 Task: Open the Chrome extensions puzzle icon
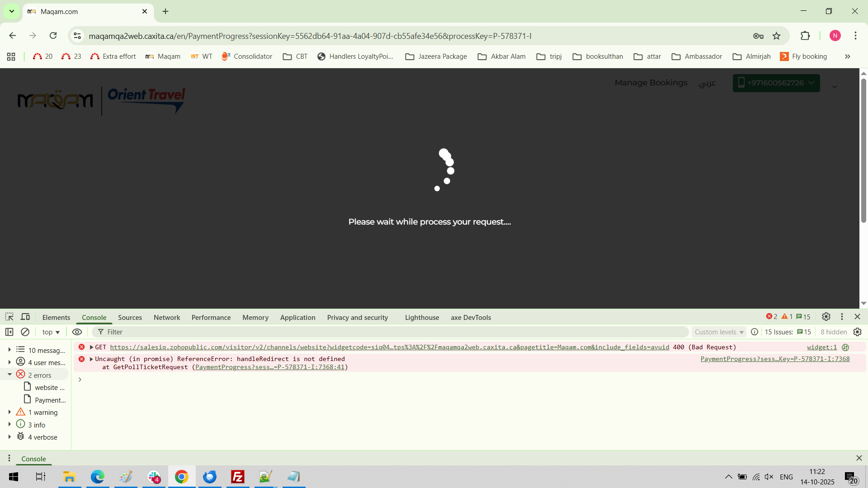coord(805,36)
